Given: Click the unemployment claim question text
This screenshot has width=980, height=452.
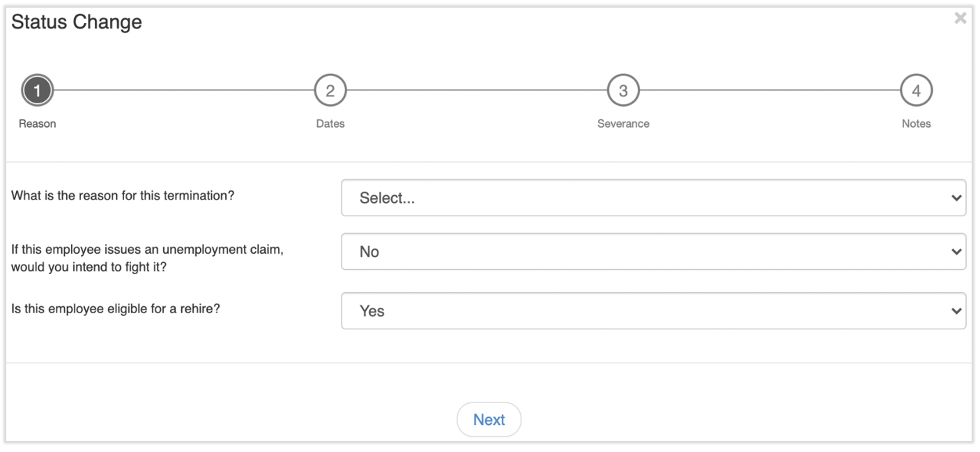Looking at the screenshot, I should [147, 258].
